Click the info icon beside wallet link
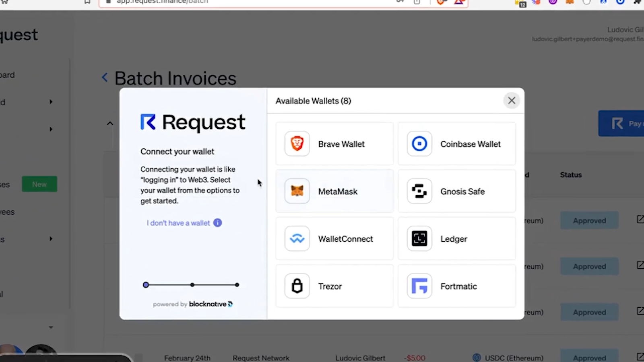Viewport: 644px width, 362px height. coord(218,223)
